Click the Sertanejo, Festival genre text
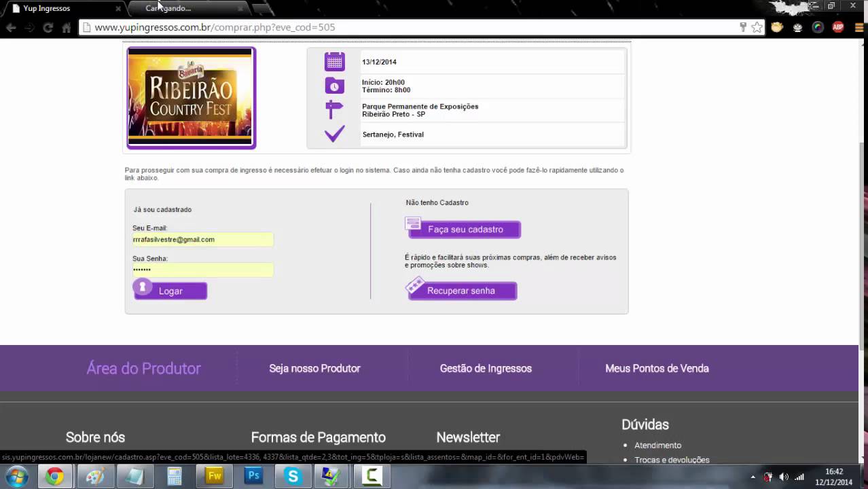Viewport: 868px width, 489px height. tap(393, 134)
